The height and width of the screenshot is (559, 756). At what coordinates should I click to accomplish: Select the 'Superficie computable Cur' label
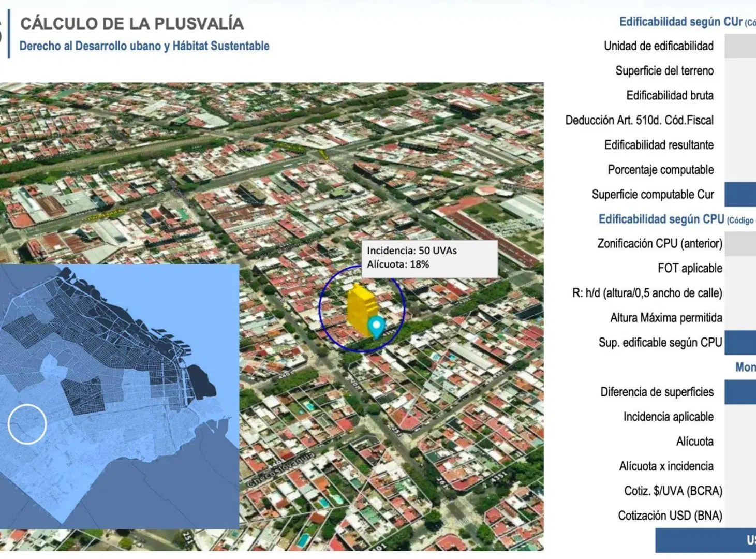(653, 195)
